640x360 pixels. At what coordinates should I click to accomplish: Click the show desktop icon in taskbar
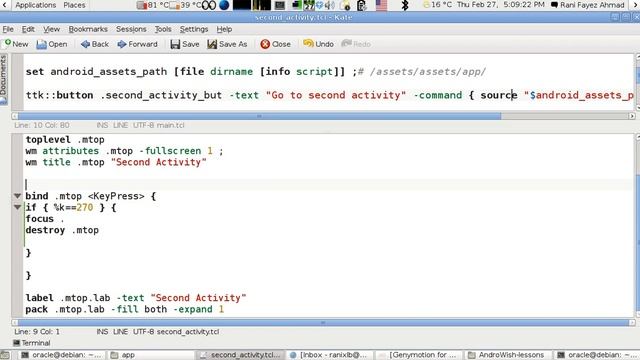point(5,355)
